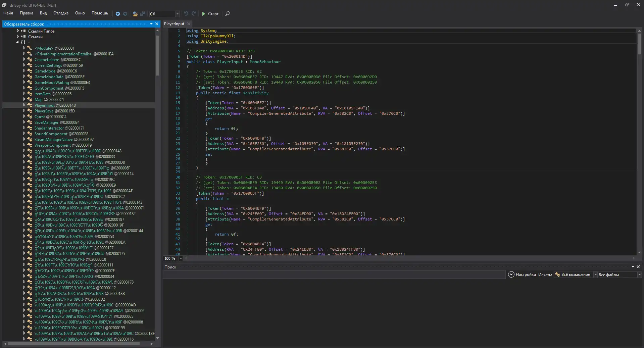This screenshot has width=644, height=348.
Task: Navigate backward with the blue arrow icon
Action: [118, 14]
